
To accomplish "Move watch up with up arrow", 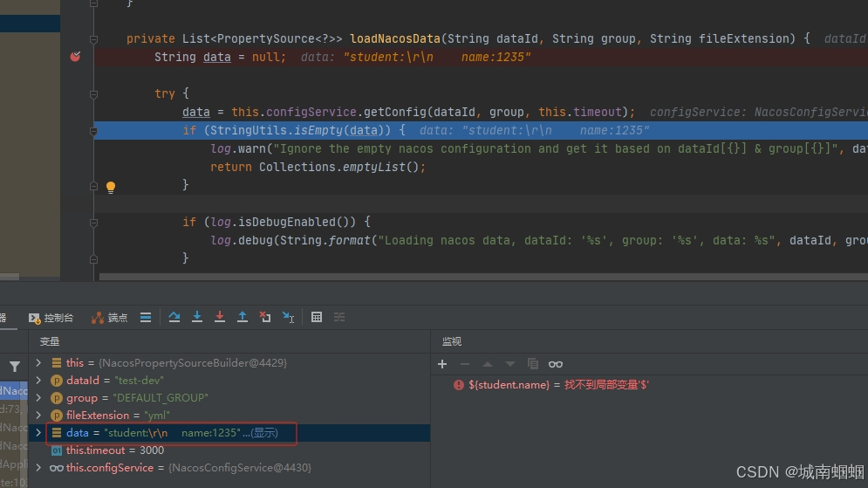I will click(488, 364).
